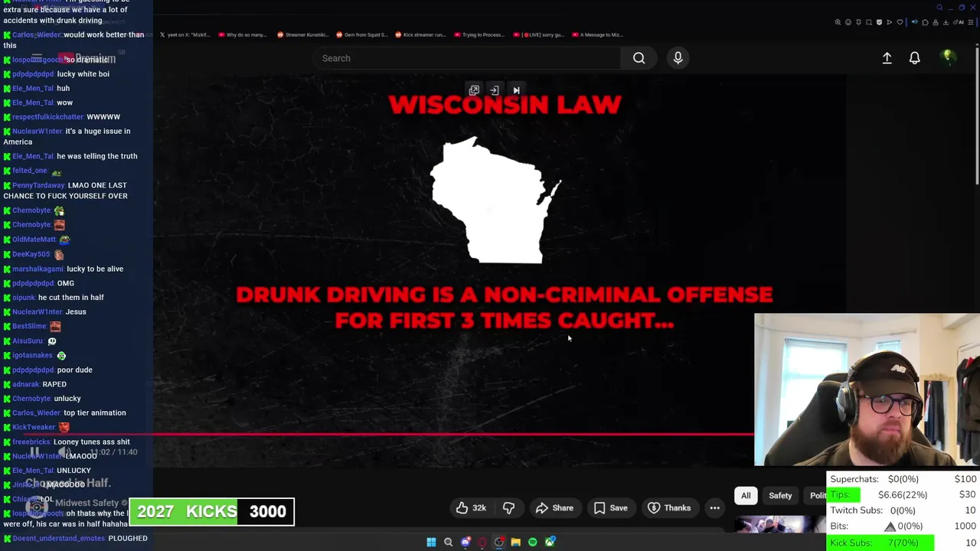Viewport: 980px width, 551px height.
Task: Click the browser tab search magnifier
Action: click(x=939, y=8)
